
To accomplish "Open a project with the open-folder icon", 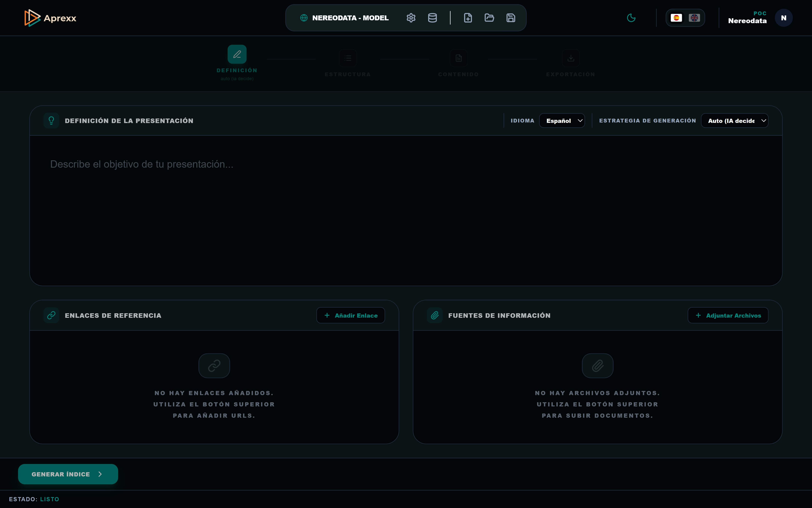I will coord(489,18).
